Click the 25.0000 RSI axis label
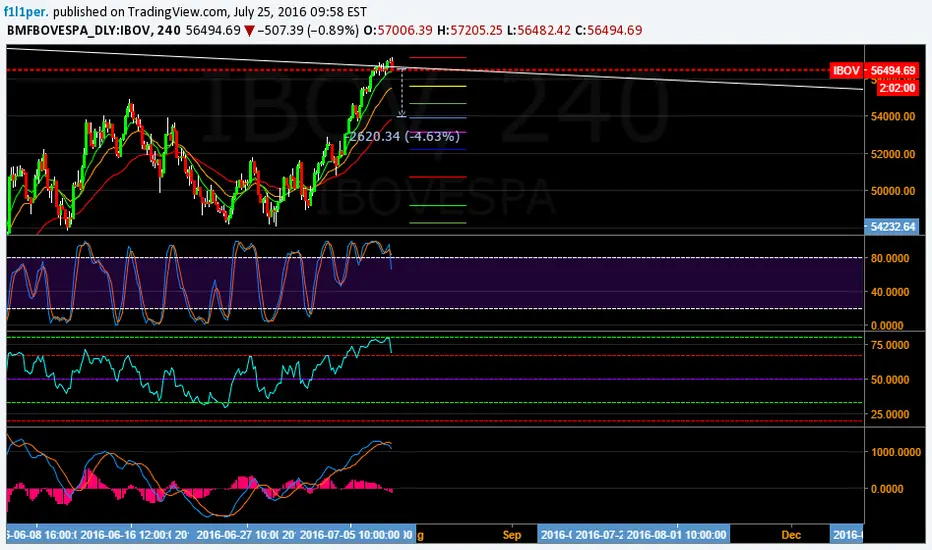 (890, 414)
